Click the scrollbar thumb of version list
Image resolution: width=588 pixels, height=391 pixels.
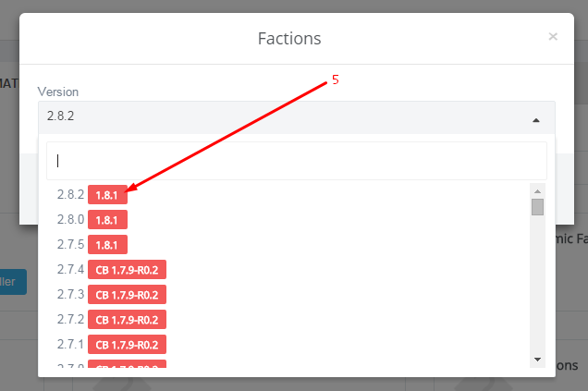tap(537, 207)
